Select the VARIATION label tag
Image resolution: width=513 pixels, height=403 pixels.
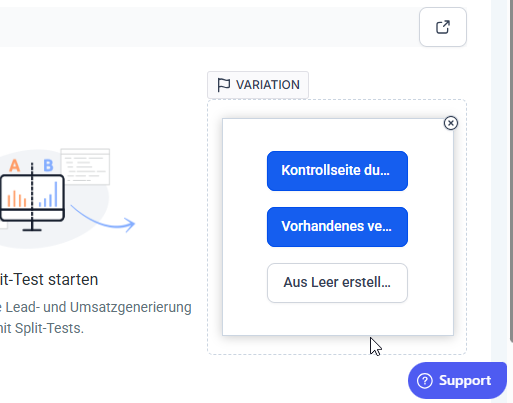click(258, 85)
